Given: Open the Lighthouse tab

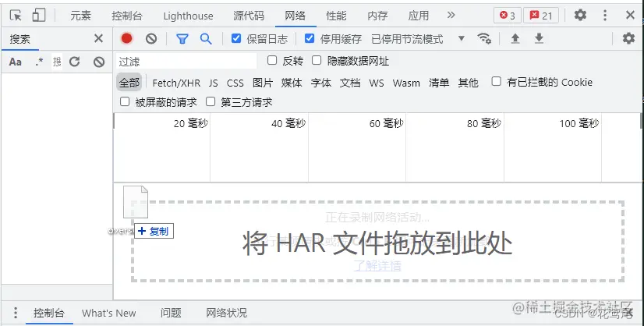Looking at the screenshot, I should [188, 16].
